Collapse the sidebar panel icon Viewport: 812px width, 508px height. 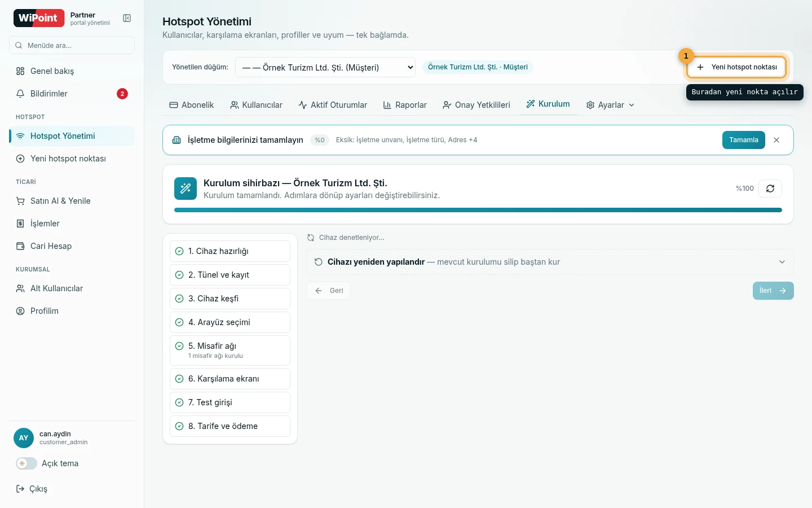127,19
